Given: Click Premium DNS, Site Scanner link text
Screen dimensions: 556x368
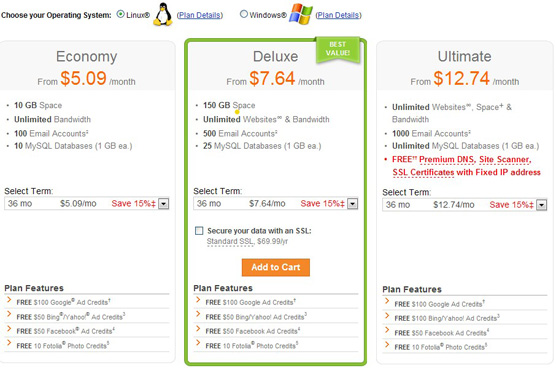Looking at the screenshot, I should 475,160.
